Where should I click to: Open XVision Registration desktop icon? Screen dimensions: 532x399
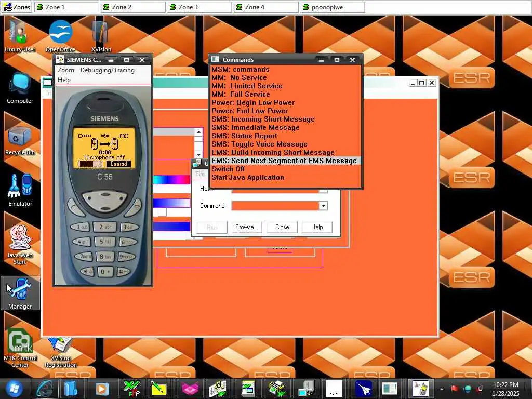(60, 353)
